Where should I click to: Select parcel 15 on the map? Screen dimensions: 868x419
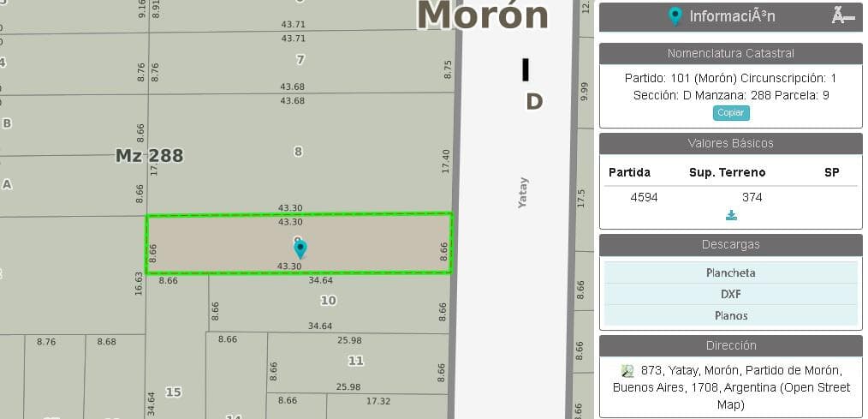click(173, 392)
